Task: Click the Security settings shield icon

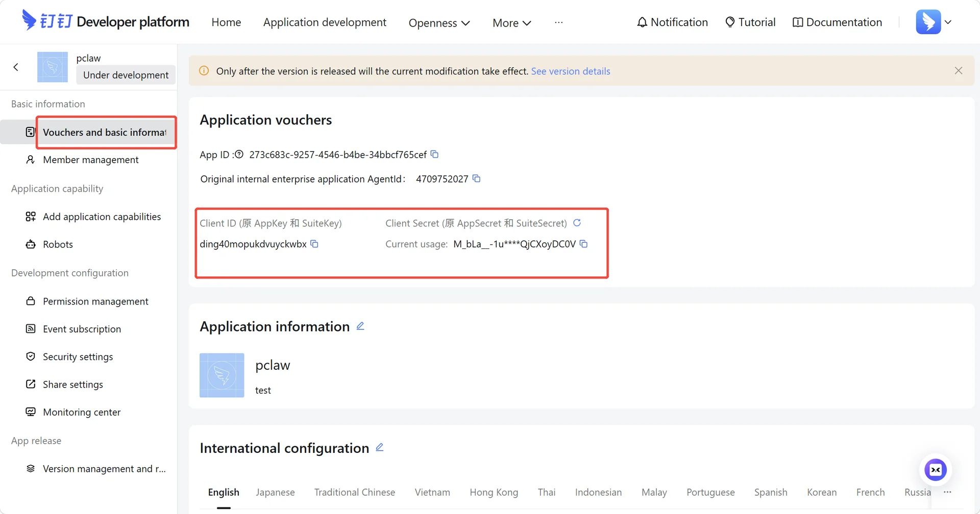Action: [31, 356]
